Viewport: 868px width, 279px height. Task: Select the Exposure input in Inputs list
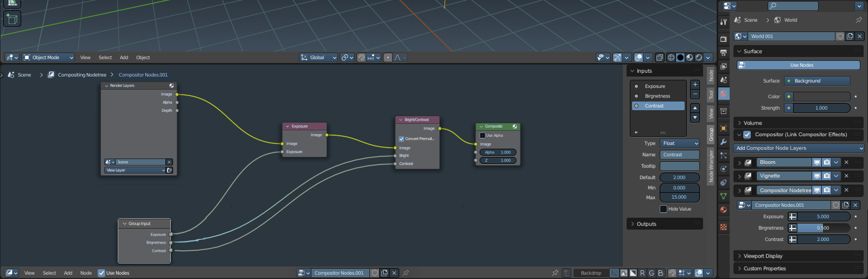pyautogui.click(x=658, y=86)
